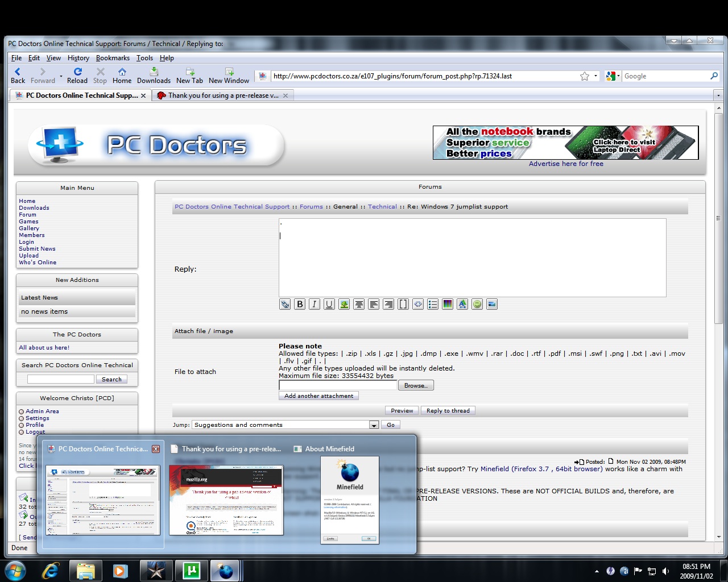Open the Google search engine dropdown

tap(613, 76)
